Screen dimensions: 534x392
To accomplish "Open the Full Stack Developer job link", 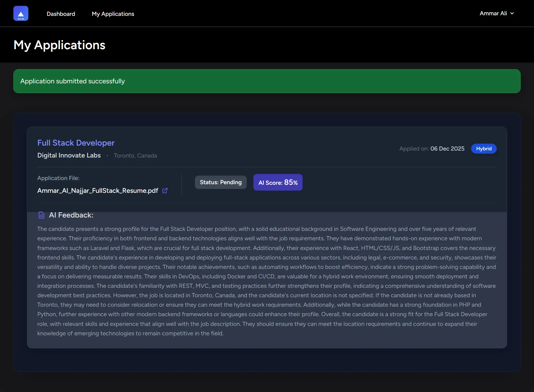I will [76, 143].
